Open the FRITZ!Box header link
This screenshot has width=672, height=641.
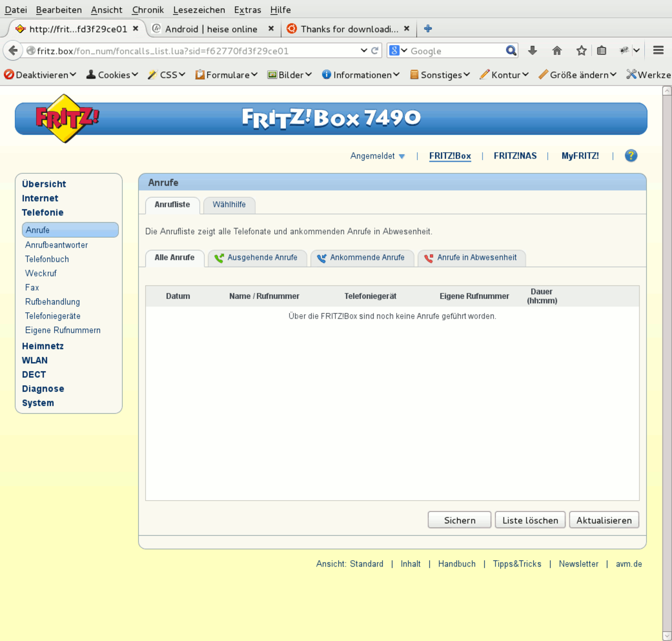[450, 156]
